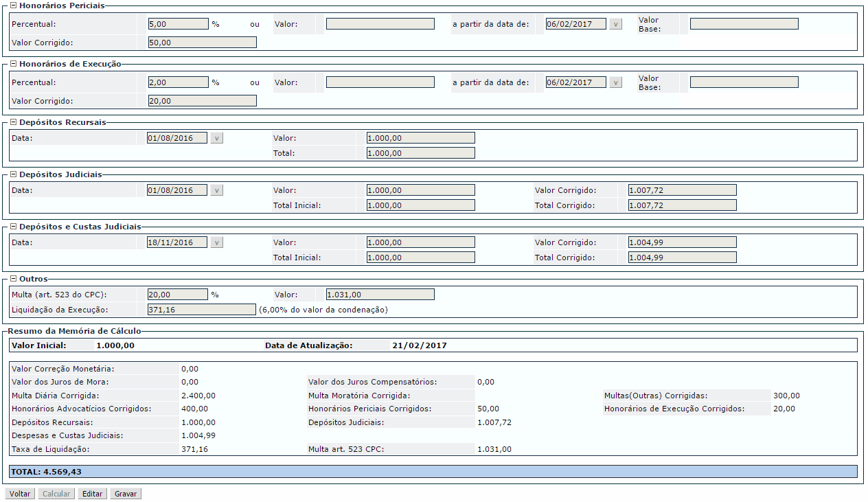Click the Valor Inicial amount 1.000,00
The height and width of the screenshot is (502, 868).
pyautogui.click(x=115, y=345)
